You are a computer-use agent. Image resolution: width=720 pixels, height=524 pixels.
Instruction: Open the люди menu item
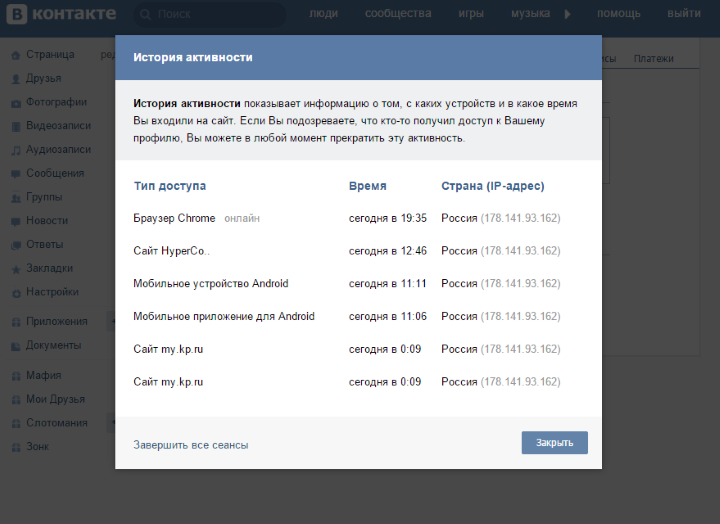(323, 14)
